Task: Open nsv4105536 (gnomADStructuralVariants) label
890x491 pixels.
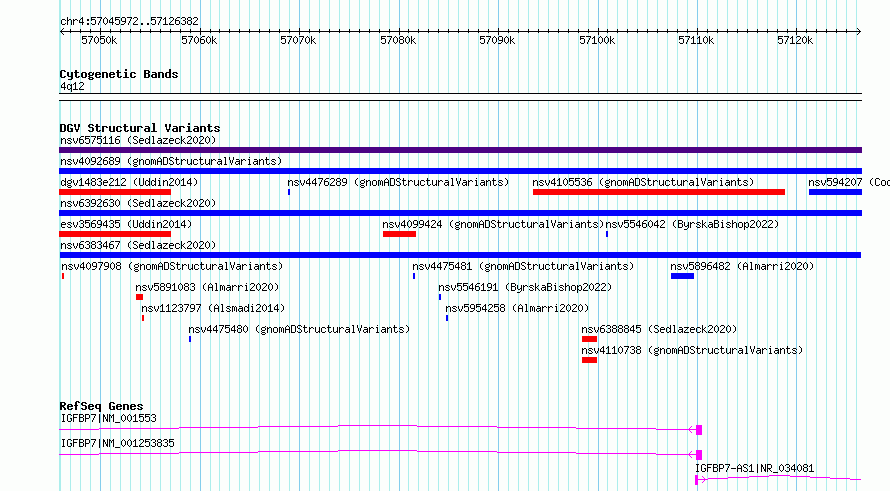Action: click(643, 182)
